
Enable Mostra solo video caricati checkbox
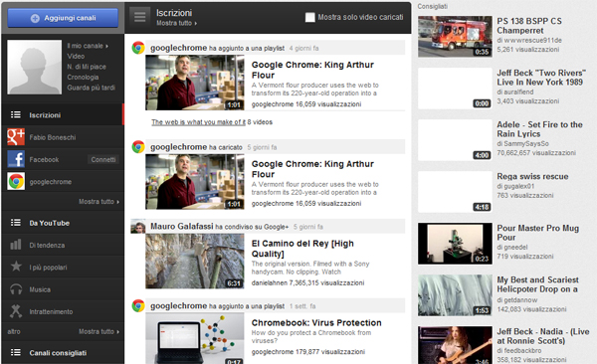click(309, 17)
